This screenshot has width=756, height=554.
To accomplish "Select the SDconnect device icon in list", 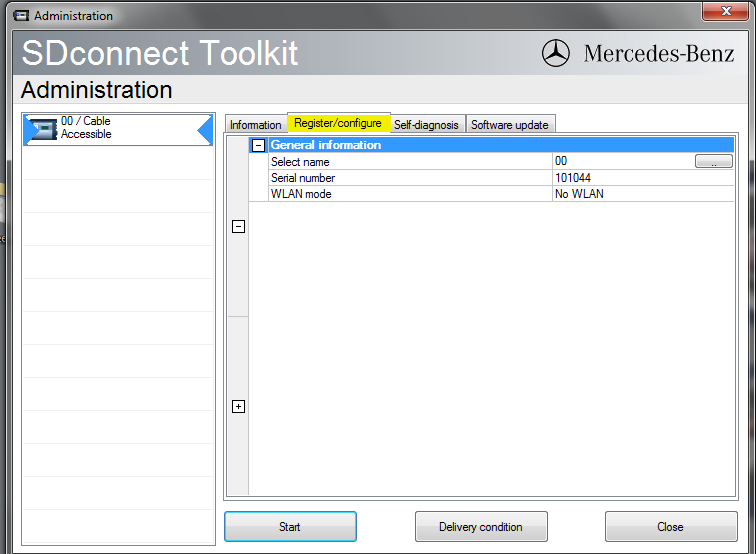I will coord(41,129).
